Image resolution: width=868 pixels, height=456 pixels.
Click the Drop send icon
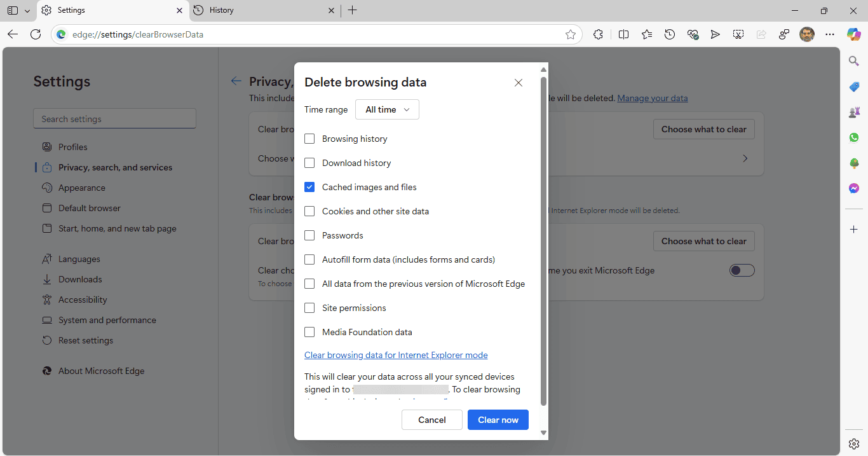(x=715, y=34)
